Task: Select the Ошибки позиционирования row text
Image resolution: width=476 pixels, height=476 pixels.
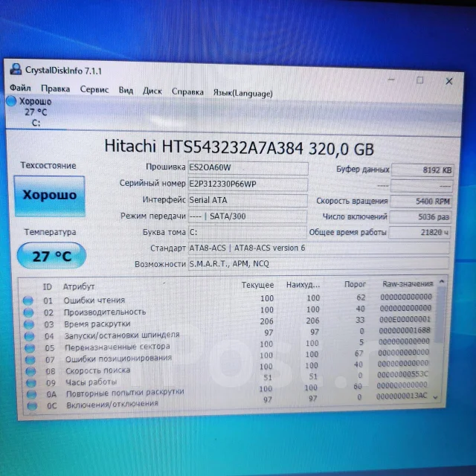Action: tap(119, 358)
